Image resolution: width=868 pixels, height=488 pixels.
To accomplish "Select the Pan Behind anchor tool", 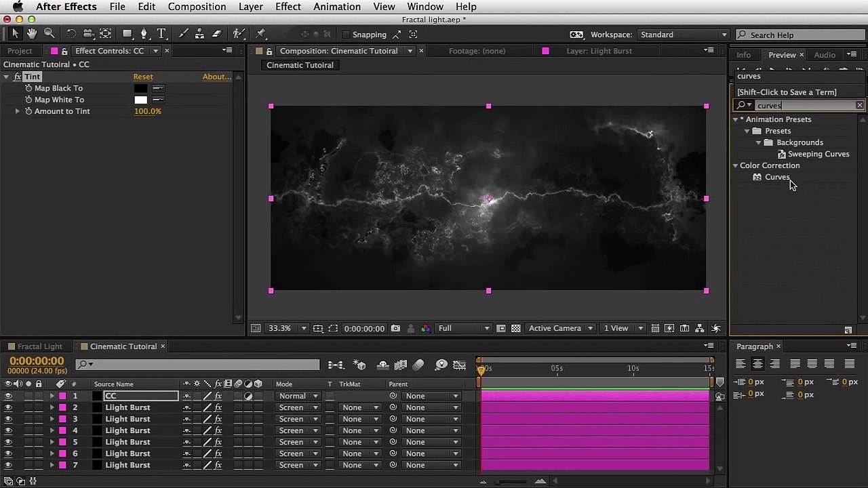I will point(106,34).
